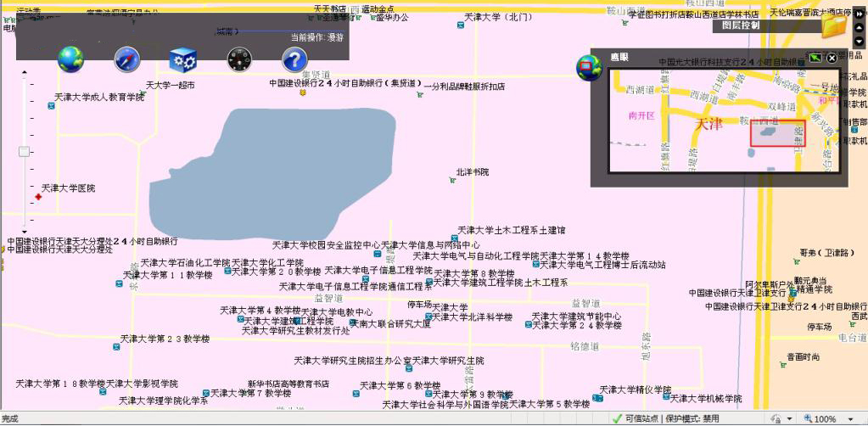Click the marker for 天津大学校园安全监控中心
Viewport: 868px width, 426px height.
[378, 254]
